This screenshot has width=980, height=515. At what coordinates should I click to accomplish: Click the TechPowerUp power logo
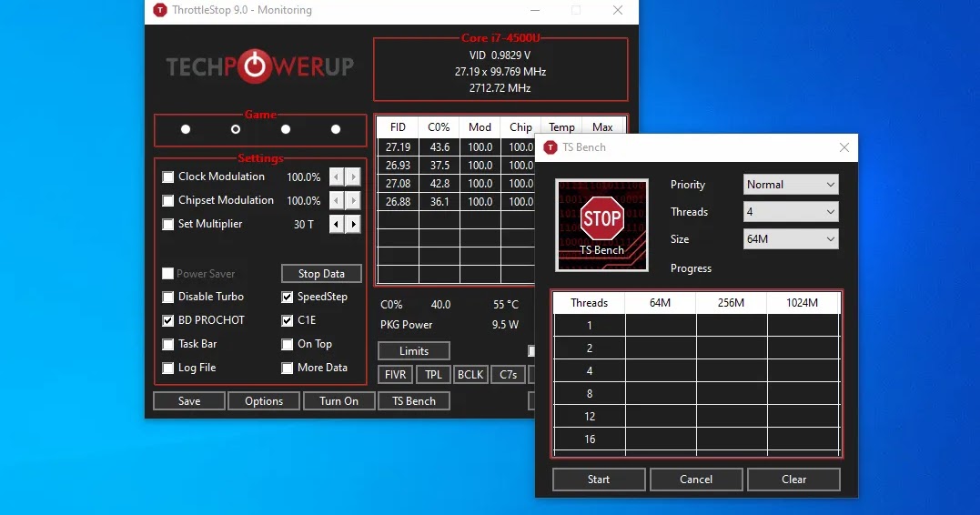click(255, 66)
